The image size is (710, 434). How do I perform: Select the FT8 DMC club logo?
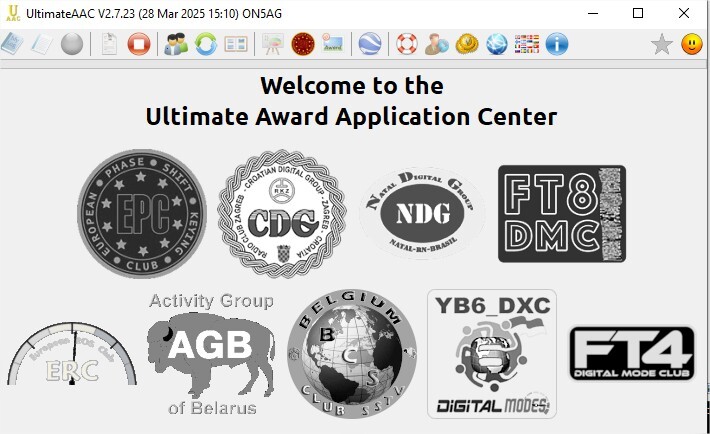tap(562, 214)
